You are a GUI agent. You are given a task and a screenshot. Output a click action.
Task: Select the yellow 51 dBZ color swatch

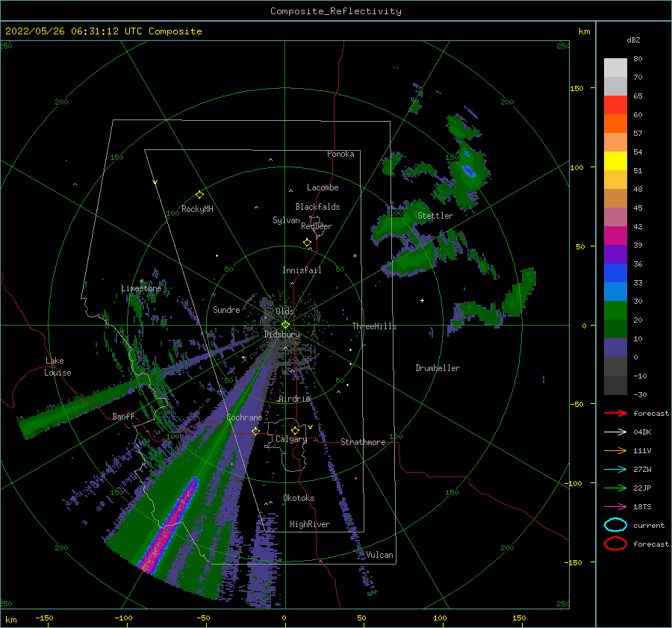click(x=615, y=161)
